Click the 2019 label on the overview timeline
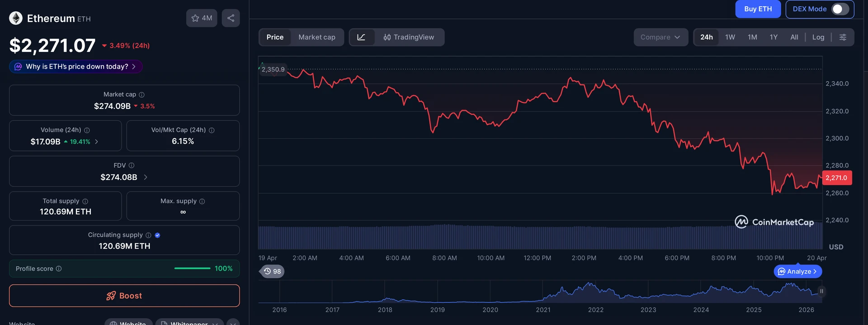 tap(438, 310)
